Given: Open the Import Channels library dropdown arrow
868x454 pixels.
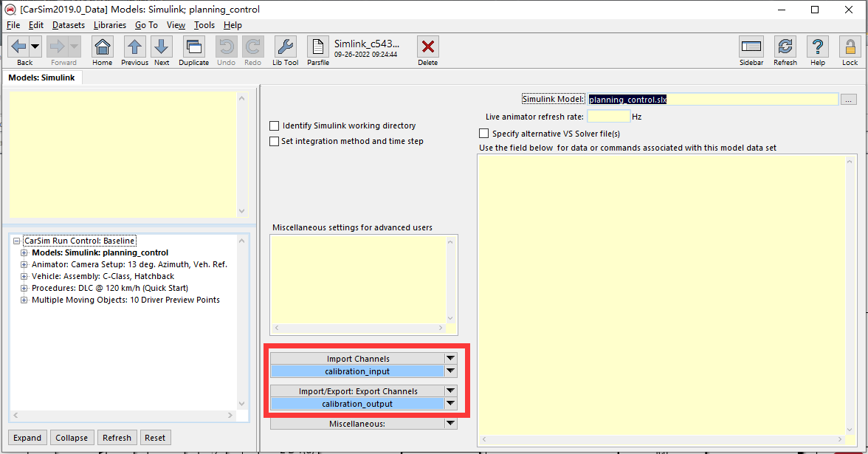Looking at the screenshot, I should tap(450, 358).
